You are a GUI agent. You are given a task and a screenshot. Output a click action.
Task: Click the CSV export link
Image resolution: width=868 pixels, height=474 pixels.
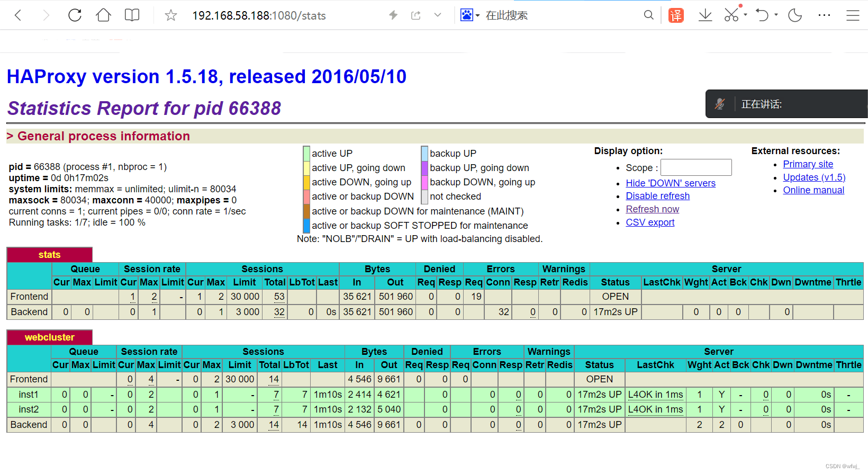650,222
